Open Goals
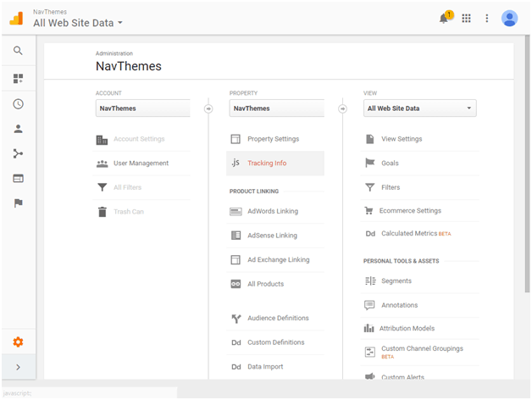Screen dimensions: 532x400 click(390, 163)
